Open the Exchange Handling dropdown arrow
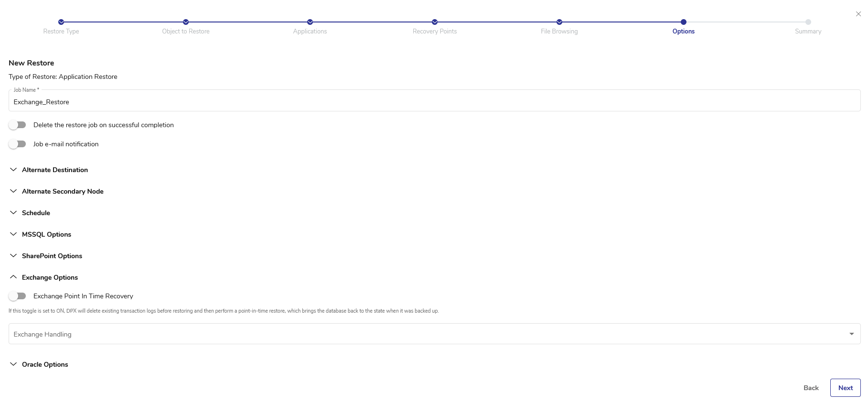868x404 pixels. pos(851,334)
